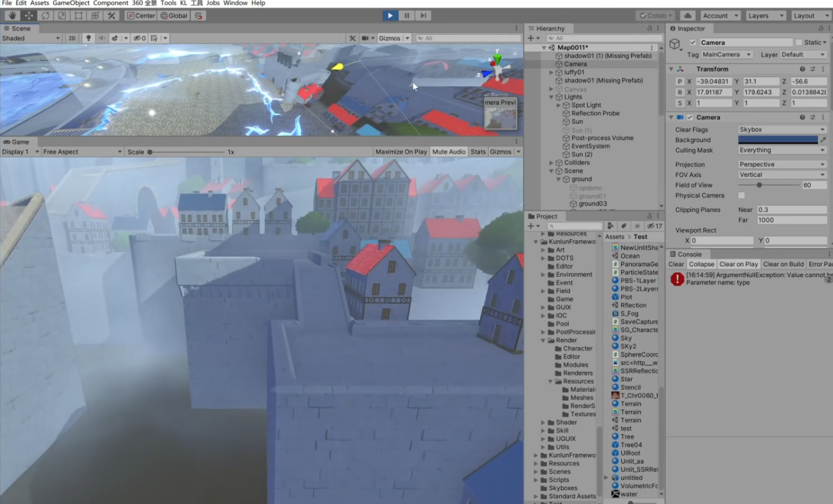
Task: Lock the Hierarchy panel
Action: click(650, 28)
